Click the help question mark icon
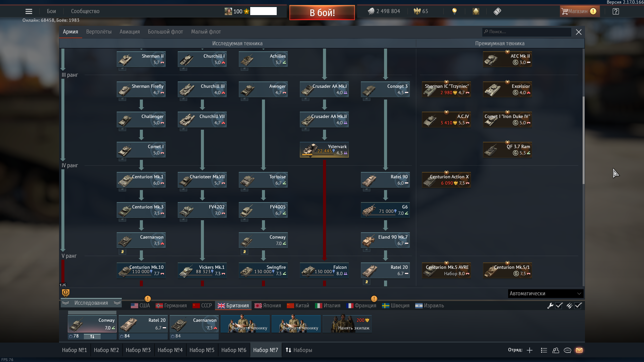The width and height of the screenshot is (644, 362). [x=616, y=11]
